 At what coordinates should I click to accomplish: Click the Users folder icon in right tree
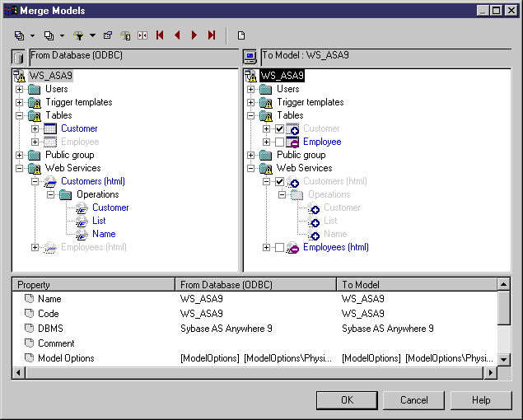click(266, 89)
